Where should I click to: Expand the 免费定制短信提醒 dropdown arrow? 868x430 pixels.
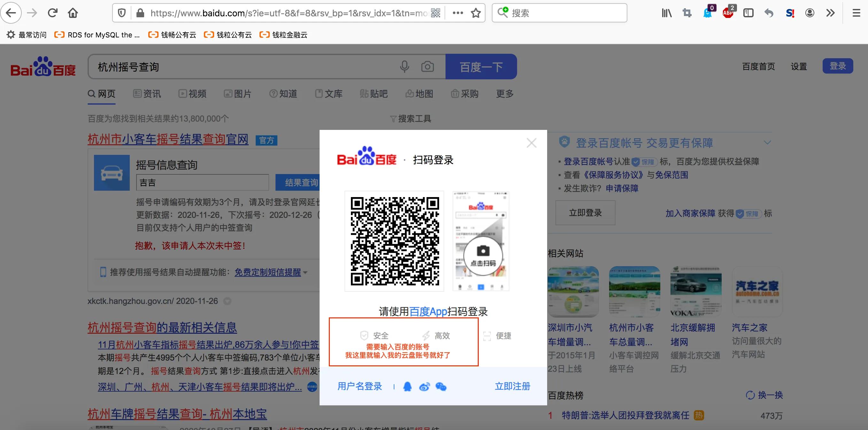305,273
